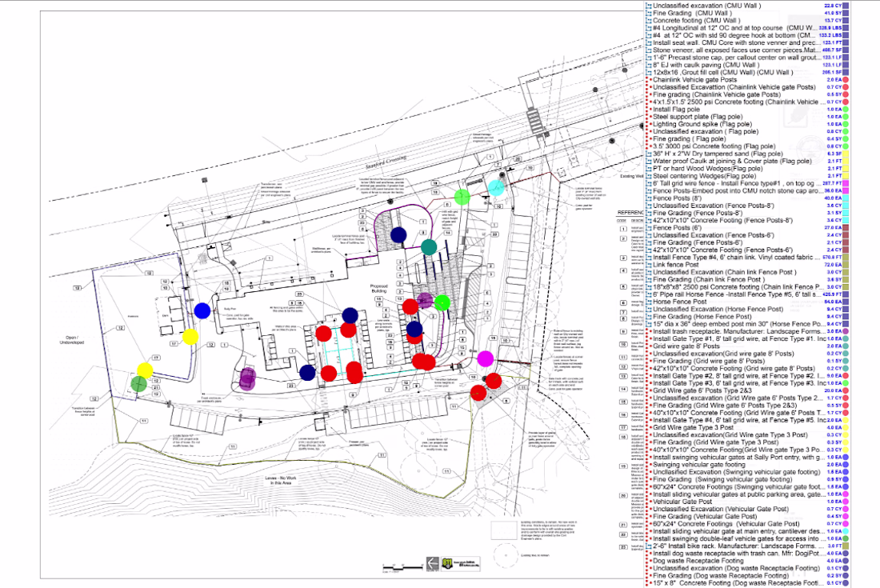Click the magenta swatch for 6' Tall grid wire fence
Image resolution: width=880 pixels, height=588 pixels.
846,183
